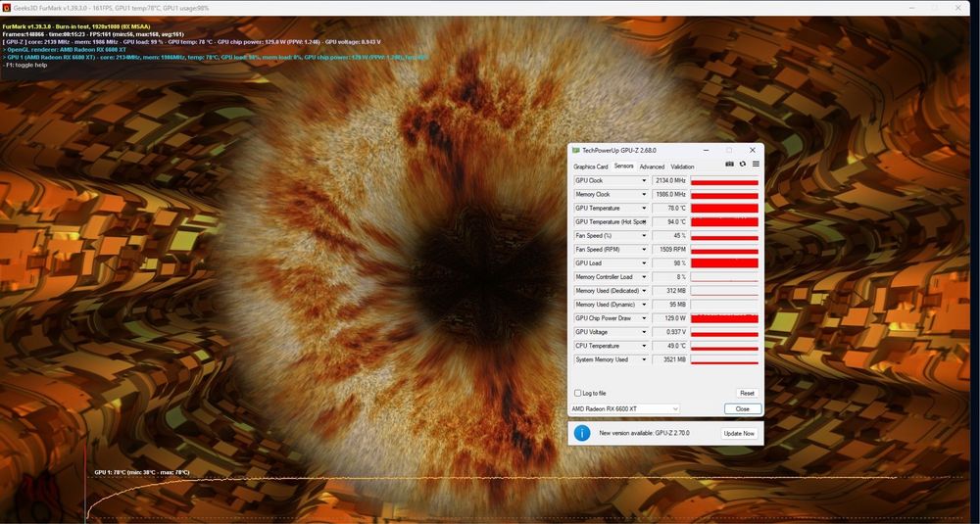The image size is (980, 524).
Task: Click the Memory Controller Load graph
Action: (724, 276)
